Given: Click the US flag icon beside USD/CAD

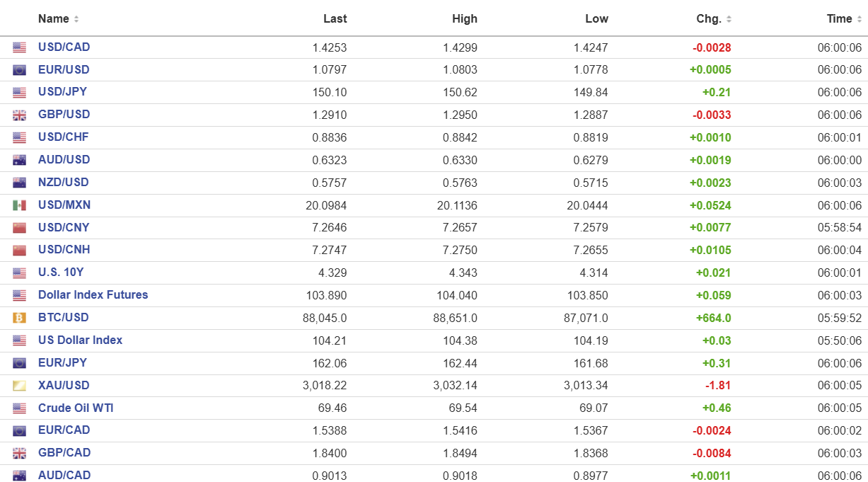Looking at the screenshot, I should 19,47.
